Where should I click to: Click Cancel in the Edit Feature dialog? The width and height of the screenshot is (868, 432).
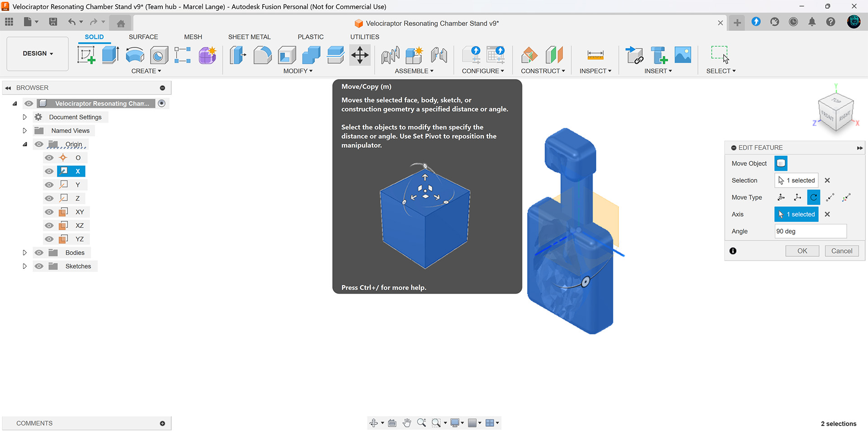[841, 251]
